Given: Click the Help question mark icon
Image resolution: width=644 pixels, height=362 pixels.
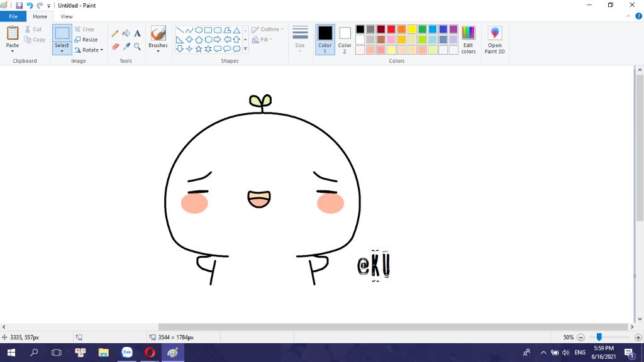Looking at the screenshot, I should (x=639, y=16).
